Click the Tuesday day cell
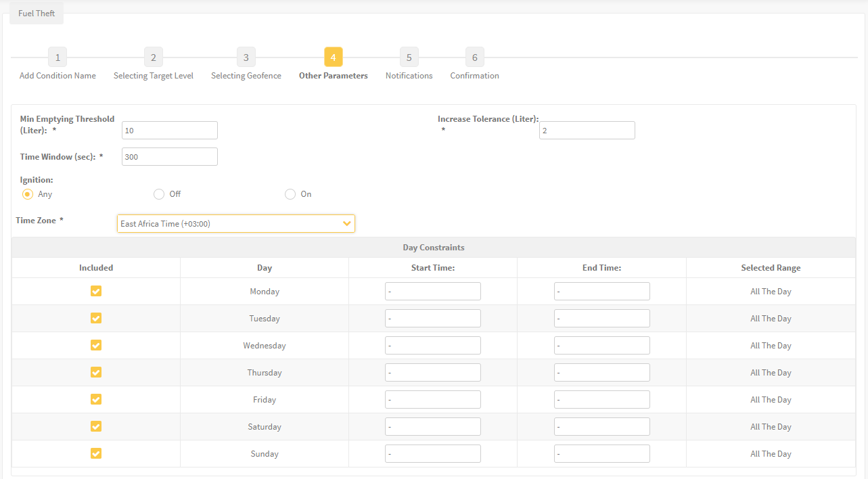Image resolution: width=868 pixels, height=479 pixels. [265, 319]
